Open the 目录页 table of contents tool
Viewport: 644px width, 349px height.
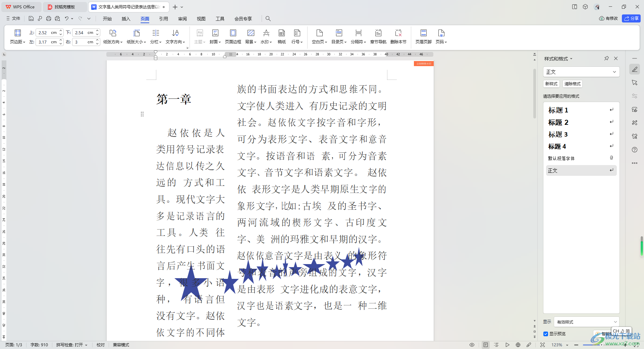click(339, 37)
